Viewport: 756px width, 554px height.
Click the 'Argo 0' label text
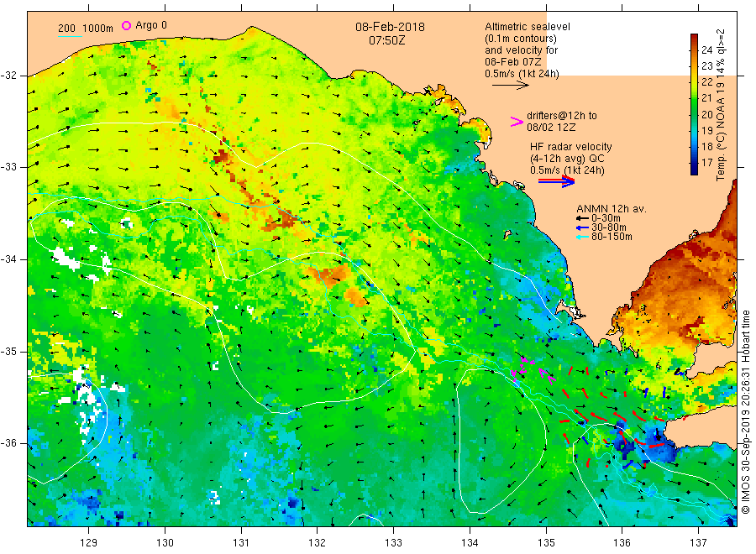(151, 25)
